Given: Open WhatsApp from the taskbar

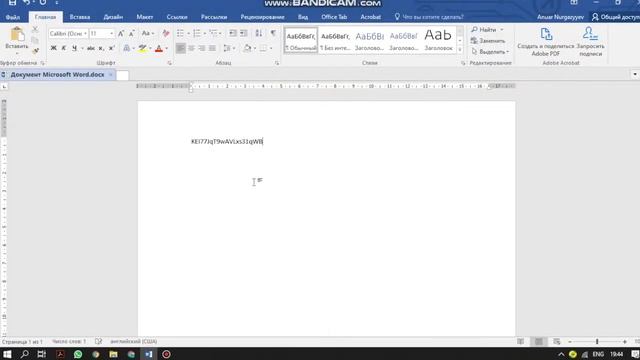Looking at the screenshot, I should tap(78, 354).
